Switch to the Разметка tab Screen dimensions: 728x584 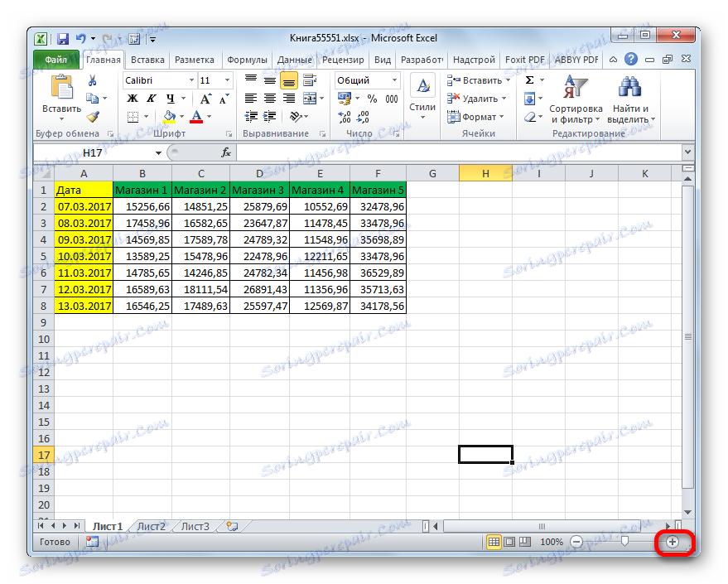[x=195, y=60]
